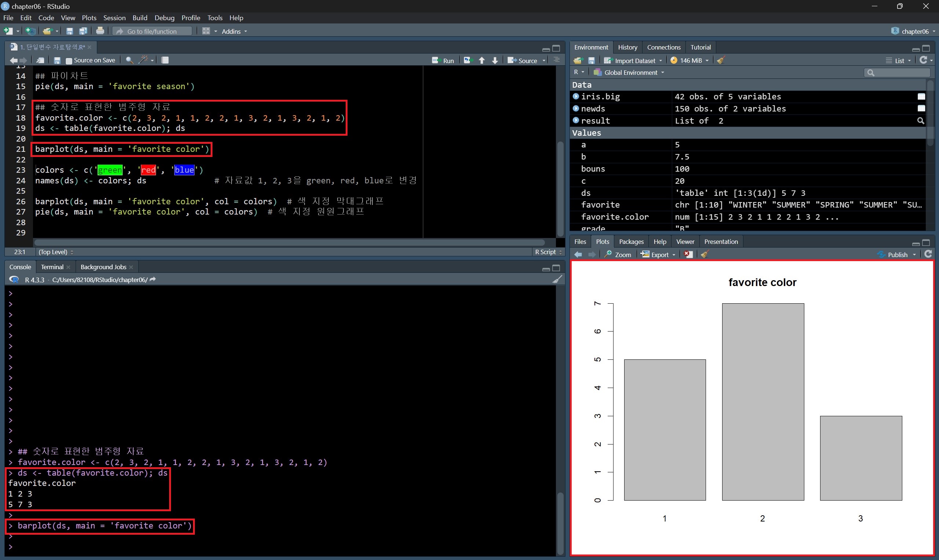Viewport: 939px width, 560px height.
Task: Expand the result list object
Action: [x=576, y=121]
